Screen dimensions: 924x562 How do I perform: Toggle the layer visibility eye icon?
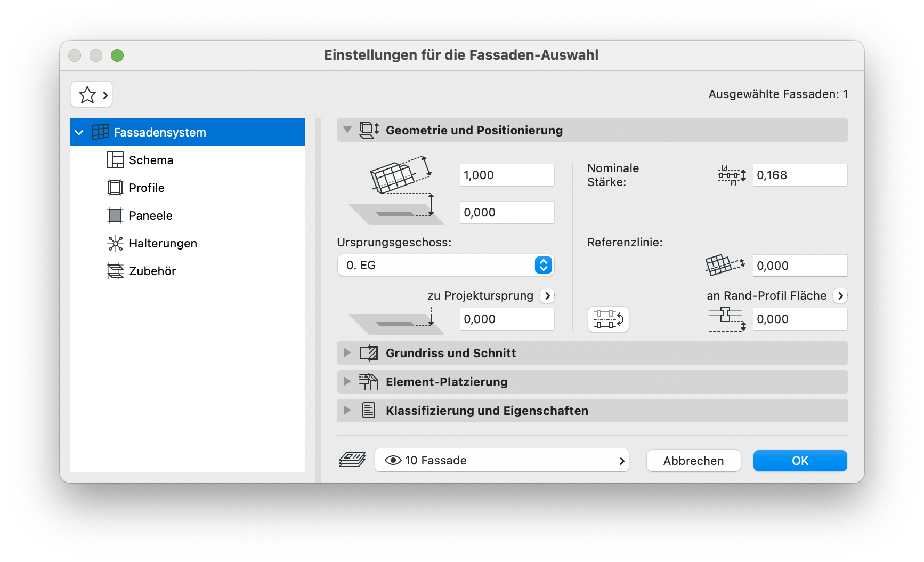(x=393, y=460)
